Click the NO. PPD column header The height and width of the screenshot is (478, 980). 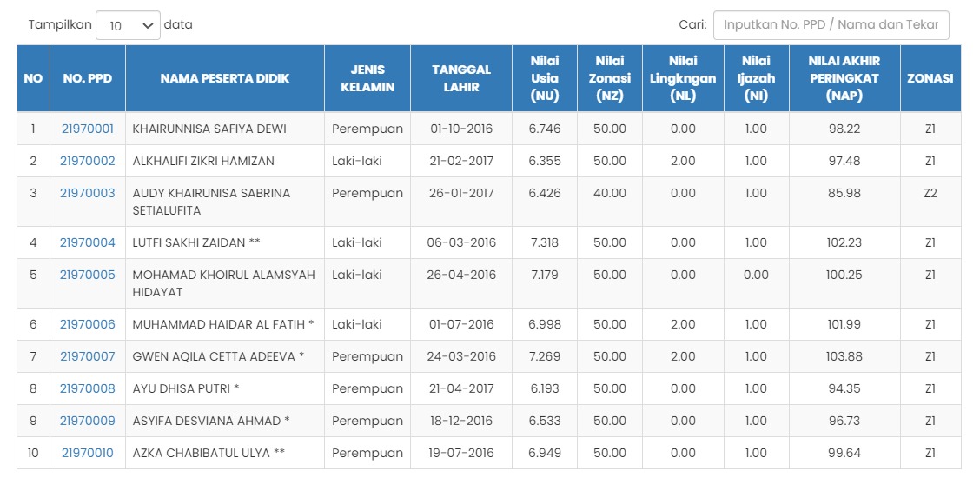pos(88,78)
